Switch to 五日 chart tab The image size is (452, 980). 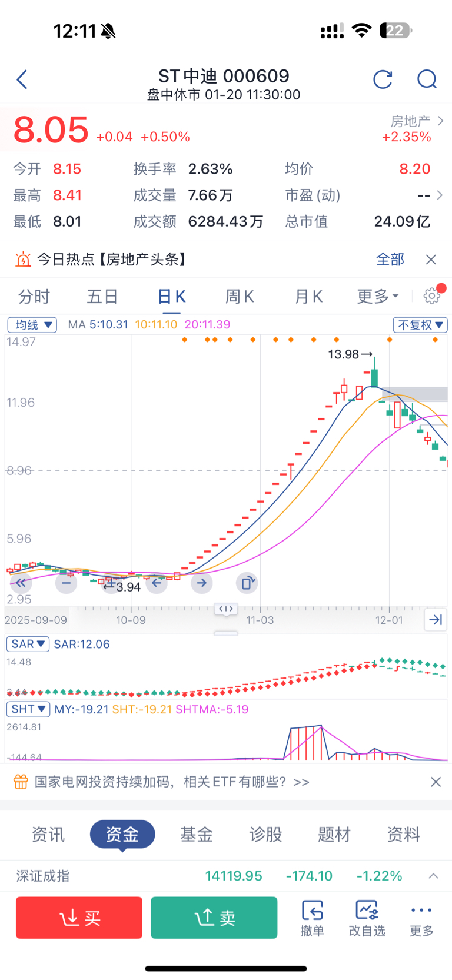(102, 296)
